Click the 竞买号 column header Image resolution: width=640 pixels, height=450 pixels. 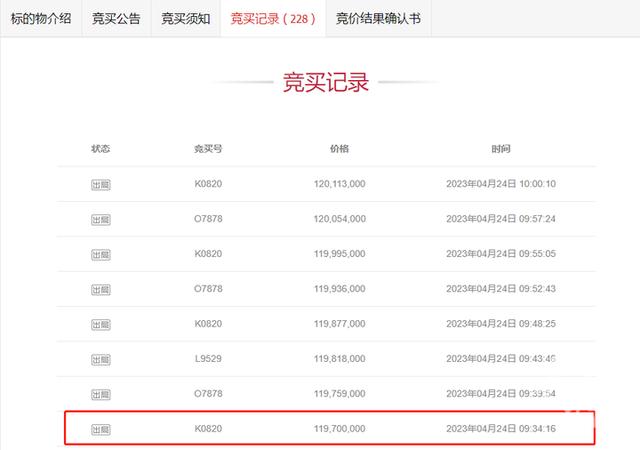(208, 149)
